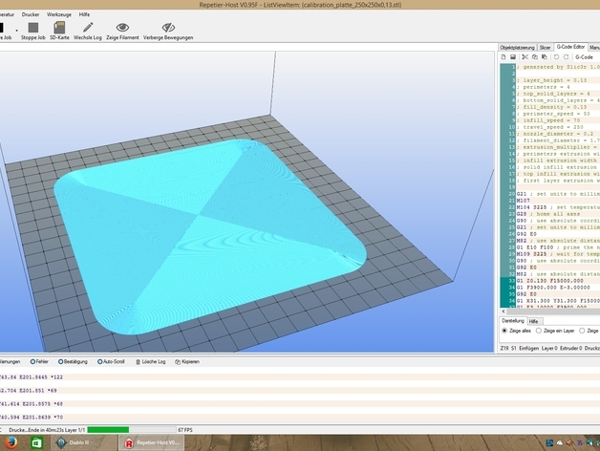Click the Stoppe Job toolbar button
Viewport: 600px width, 451px height.
coord(33,31)
